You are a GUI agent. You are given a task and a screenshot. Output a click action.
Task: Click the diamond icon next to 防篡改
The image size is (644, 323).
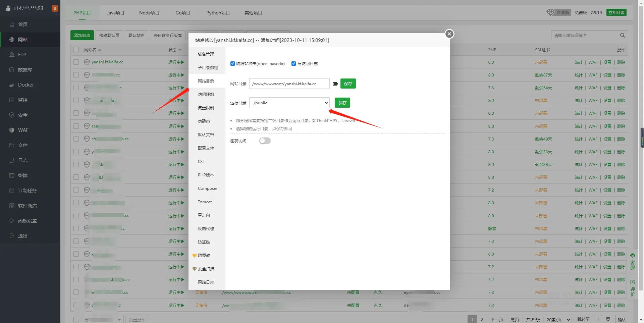pyautogui.click(x=194, y=256)
